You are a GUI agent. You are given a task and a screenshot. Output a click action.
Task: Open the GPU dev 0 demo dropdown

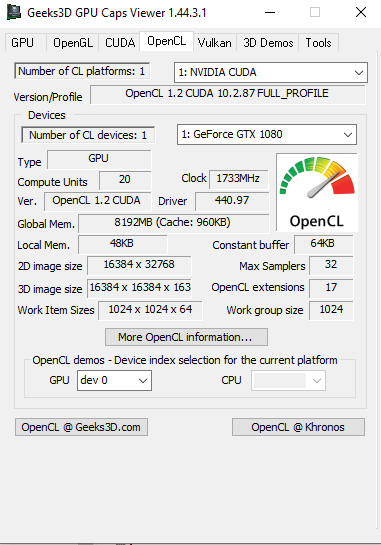click(x=114, y=380)
